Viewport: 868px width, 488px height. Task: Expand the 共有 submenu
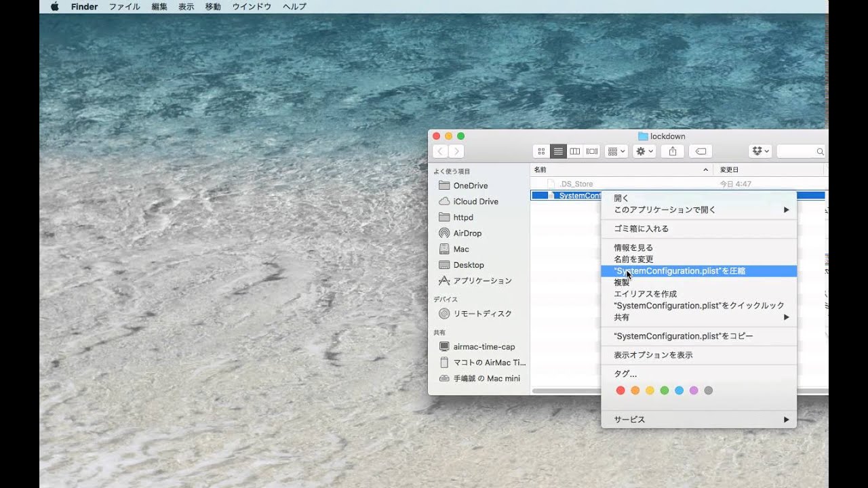(x=698, y=317)
